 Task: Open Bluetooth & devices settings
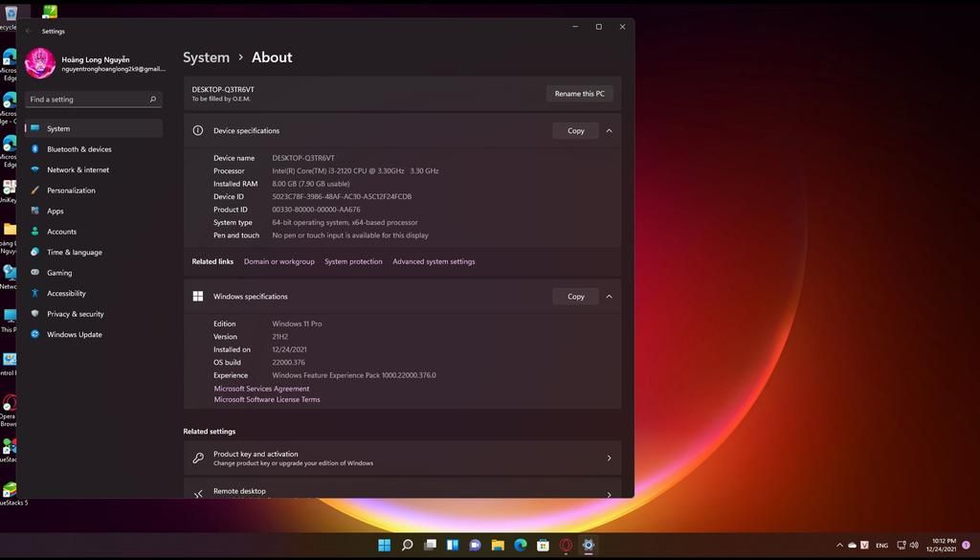click(94, 148)
